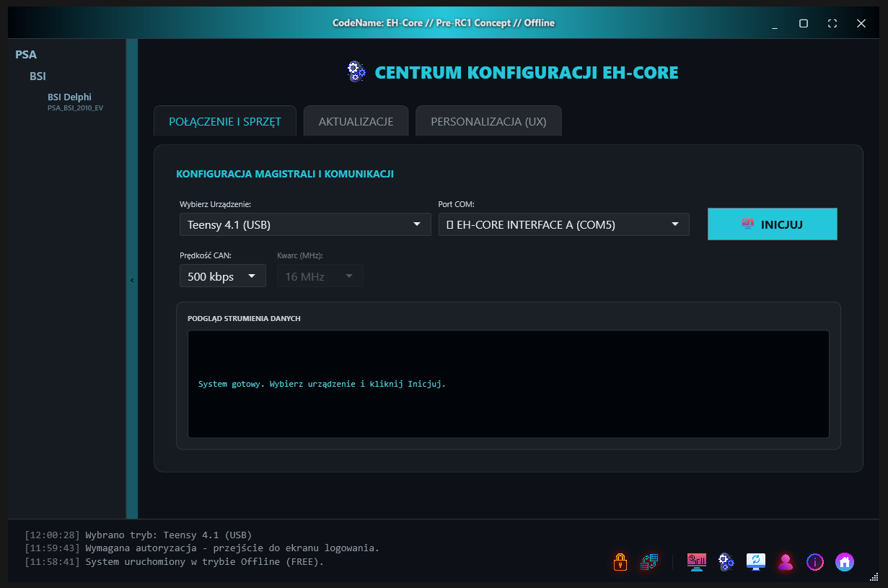
Task: Switch to Połączenie i Sprzęt tab
Action: click(225, 121)
